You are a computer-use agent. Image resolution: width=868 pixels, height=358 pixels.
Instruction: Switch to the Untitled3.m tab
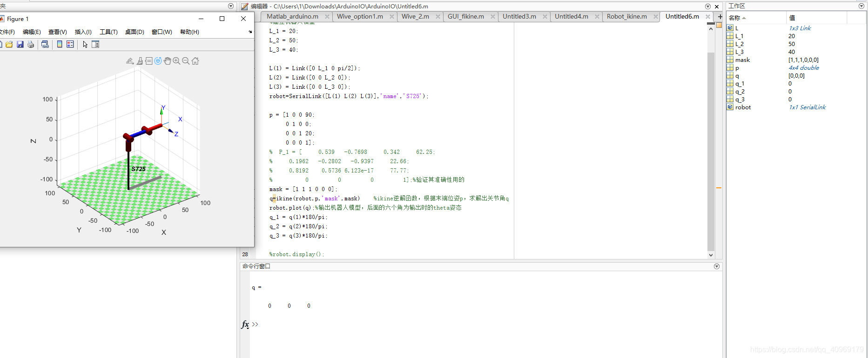(519, 16)
